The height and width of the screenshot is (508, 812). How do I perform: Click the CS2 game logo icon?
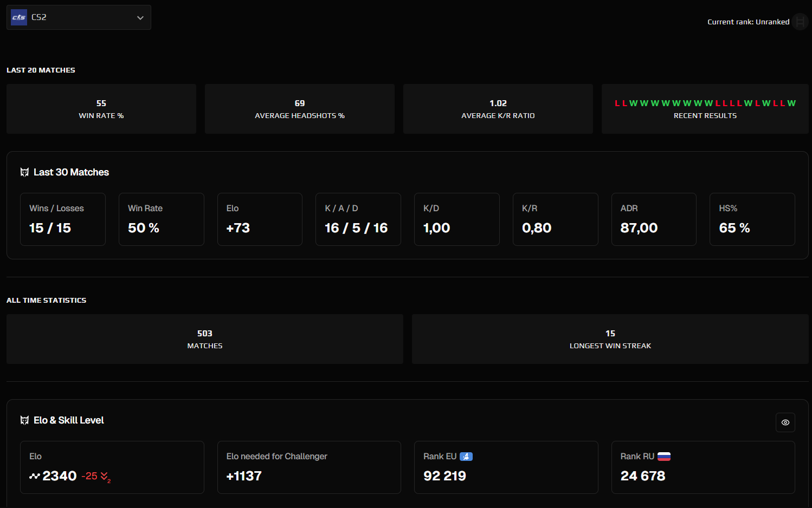click(18, 17)
